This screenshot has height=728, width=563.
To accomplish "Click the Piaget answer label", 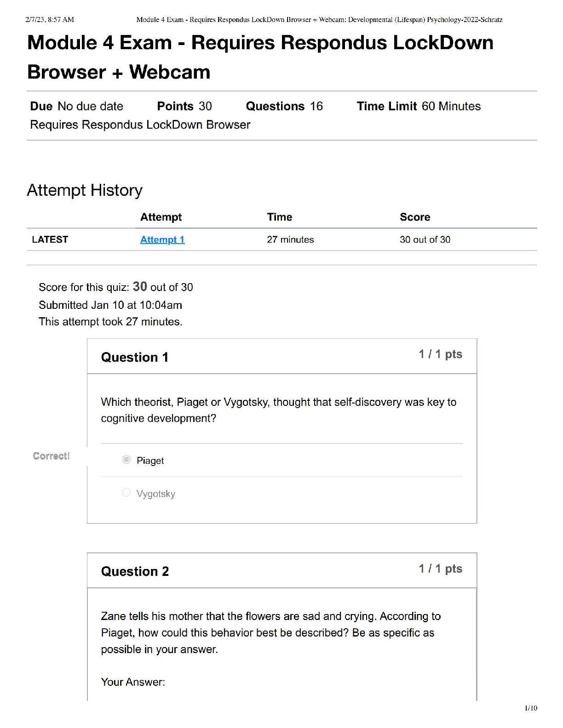I will 150,461.
